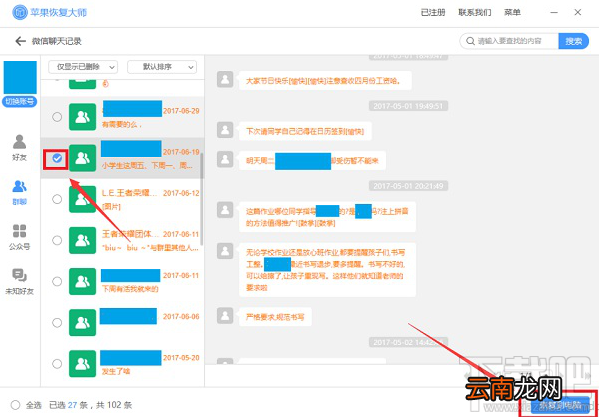Click the 苹果恢复大师 logo icon
The image size is (599, 417).
[20, 13]
